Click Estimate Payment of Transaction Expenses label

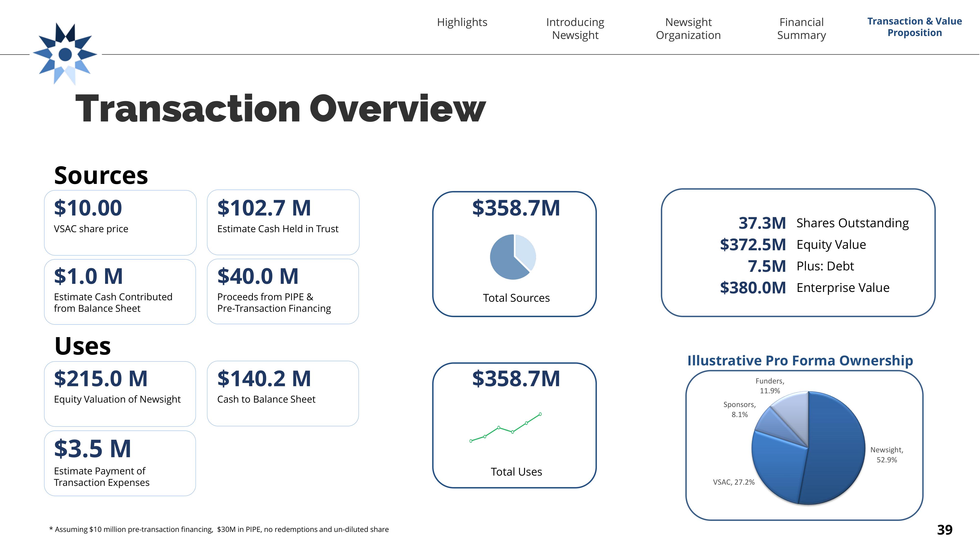pos(102,477)
